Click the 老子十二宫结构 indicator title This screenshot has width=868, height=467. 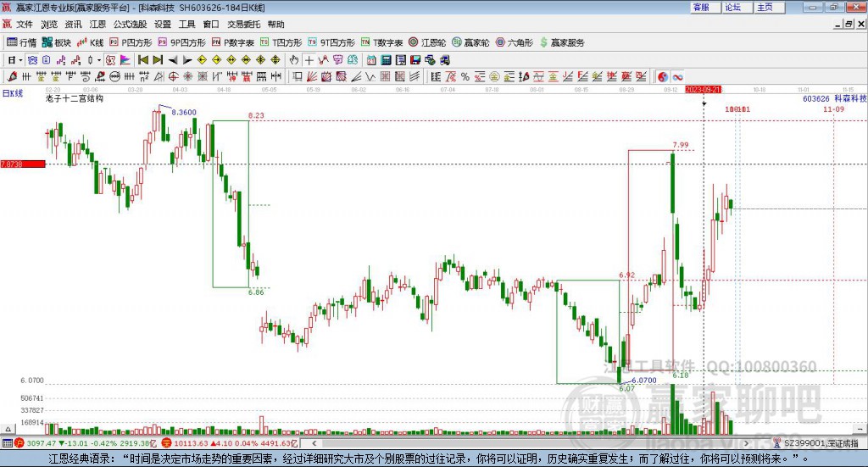pyautogui.click(x=75, y=98)
